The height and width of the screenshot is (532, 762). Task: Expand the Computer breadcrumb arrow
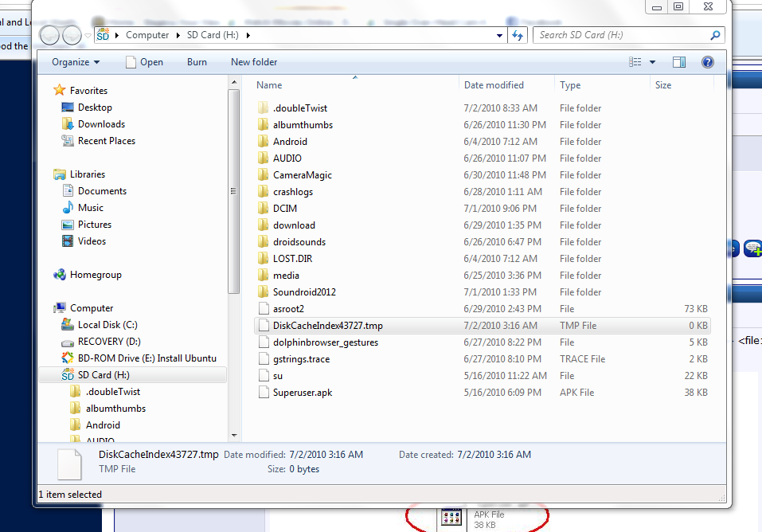178,35
